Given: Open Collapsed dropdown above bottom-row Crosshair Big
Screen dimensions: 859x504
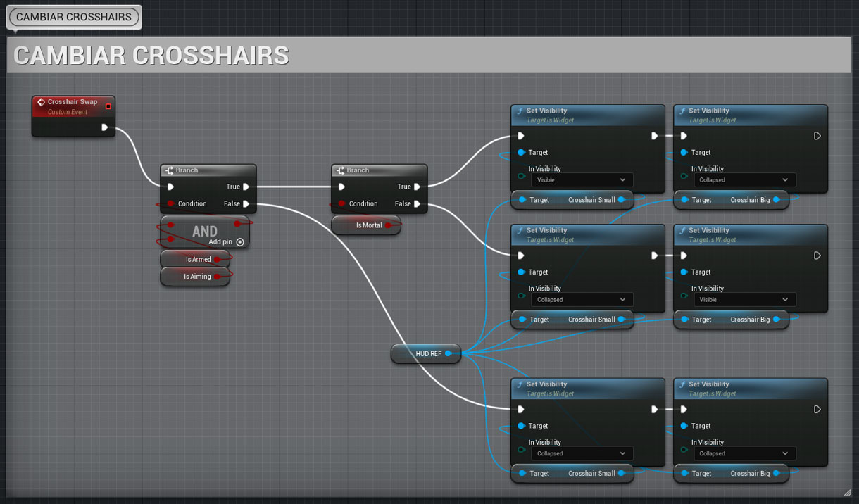Looking at the screenshot, I should [744, 454].
